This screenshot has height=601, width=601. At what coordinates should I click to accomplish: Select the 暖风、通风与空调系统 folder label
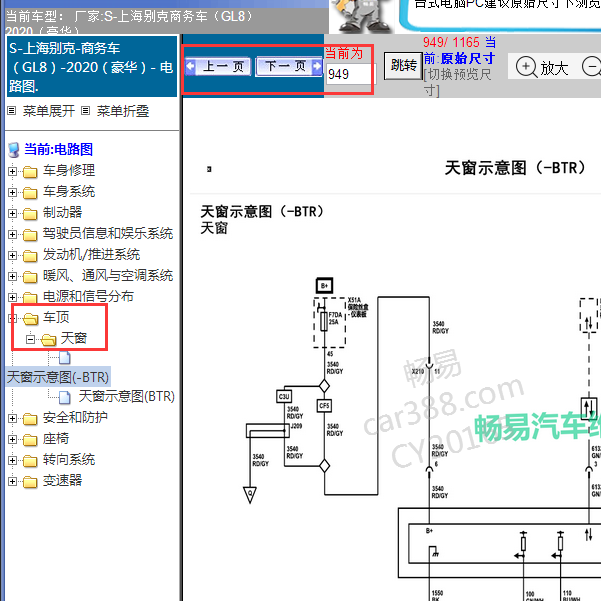(108, 275)
